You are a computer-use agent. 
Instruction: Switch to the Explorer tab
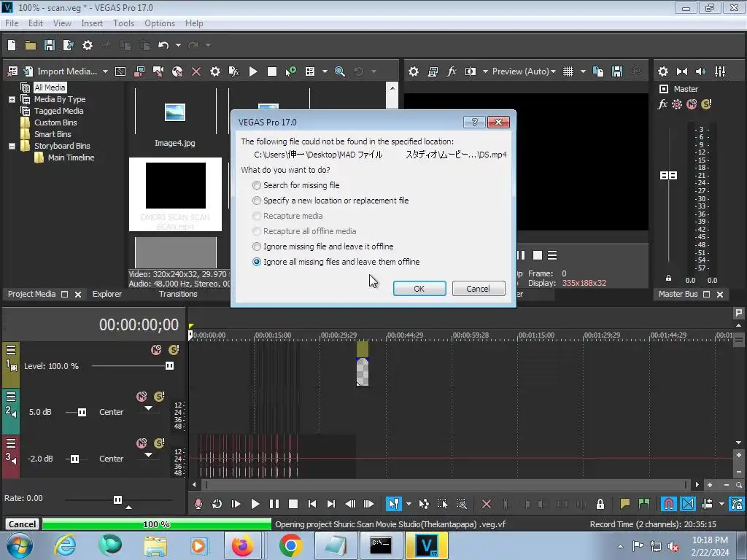click(107, 295)
